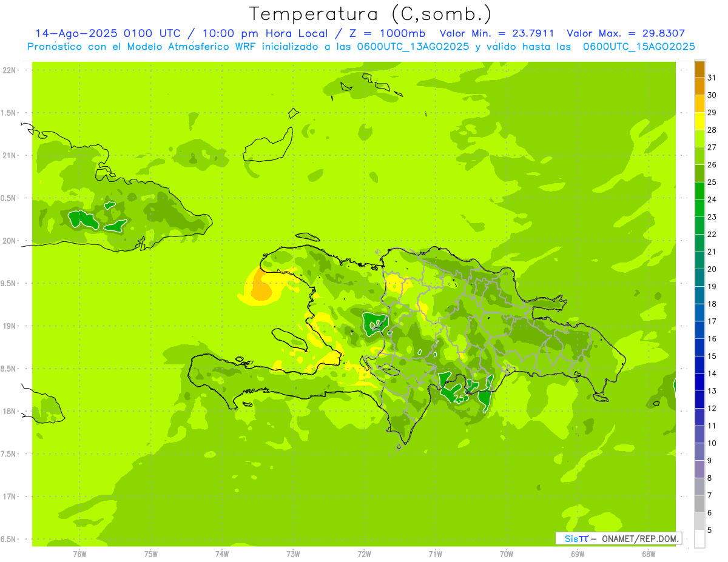728x562 pixels.
Task: Click the white "25" contour label on map
Action: tap(459, 399)
